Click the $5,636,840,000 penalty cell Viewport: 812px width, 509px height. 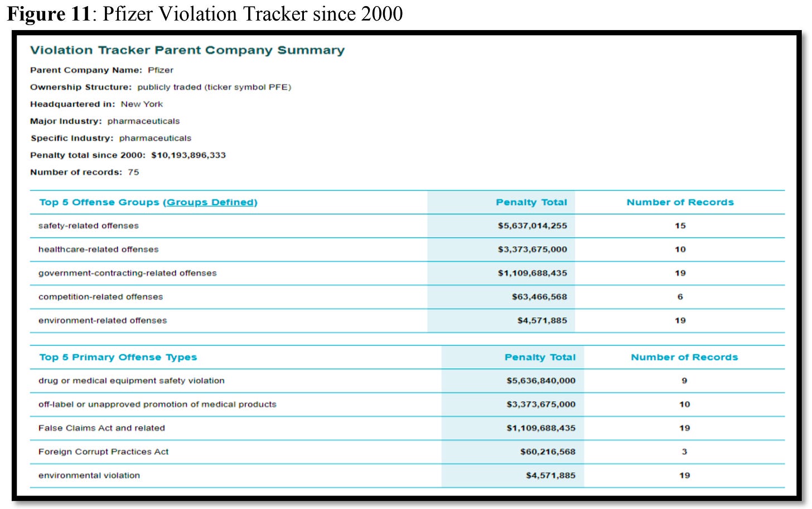(x=541, y=381)
